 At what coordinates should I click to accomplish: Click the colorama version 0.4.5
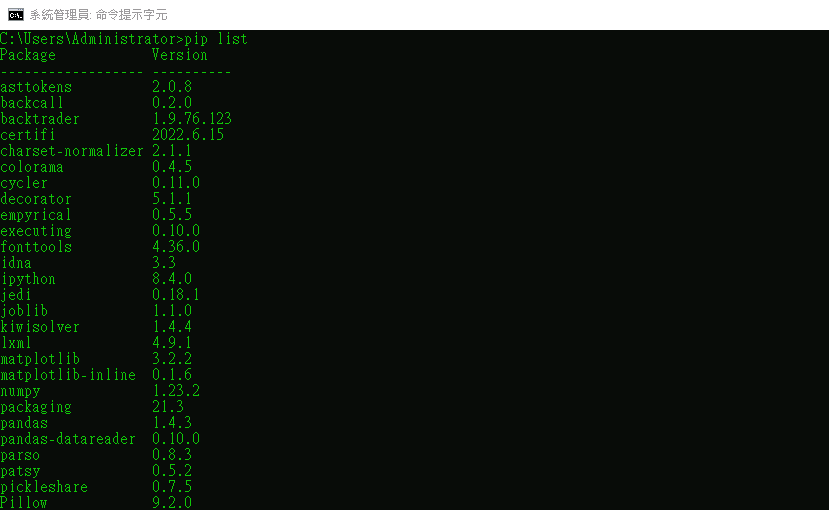[x=172, y=167]
